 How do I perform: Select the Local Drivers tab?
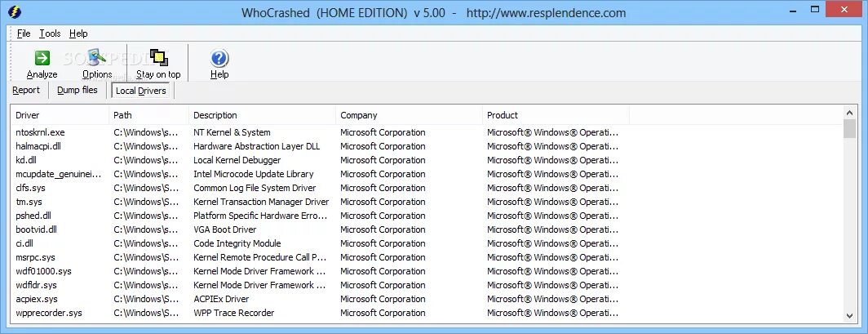click(x=140, y=91)
